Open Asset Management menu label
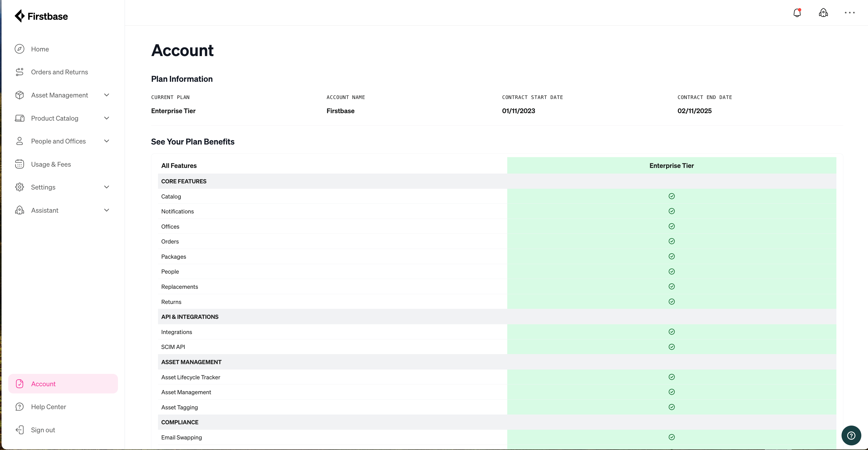The image size is (868, 450). pos(59,95)
